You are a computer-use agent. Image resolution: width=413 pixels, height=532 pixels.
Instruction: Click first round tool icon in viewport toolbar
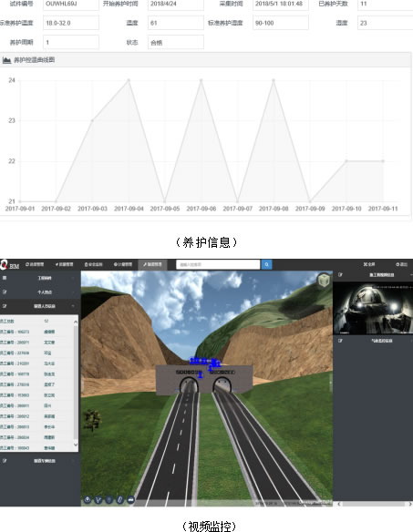[x=88, y=500]
